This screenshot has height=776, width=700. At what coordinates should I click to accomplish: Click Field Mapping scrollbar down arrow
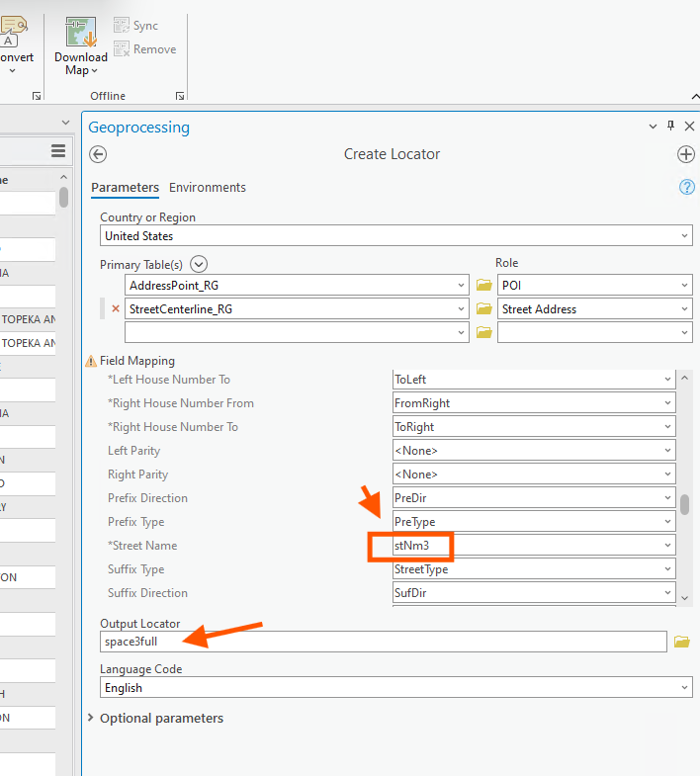click(x=684, y=598)
